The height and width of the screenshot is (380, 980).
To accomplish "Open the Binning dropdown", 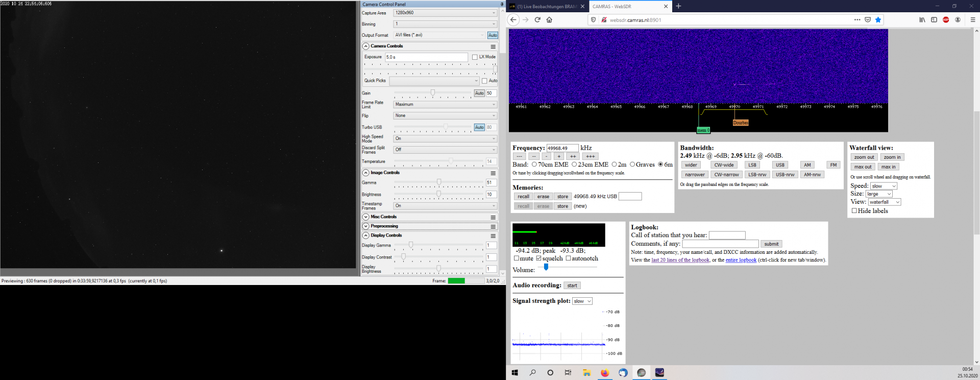I will (445, 24).
